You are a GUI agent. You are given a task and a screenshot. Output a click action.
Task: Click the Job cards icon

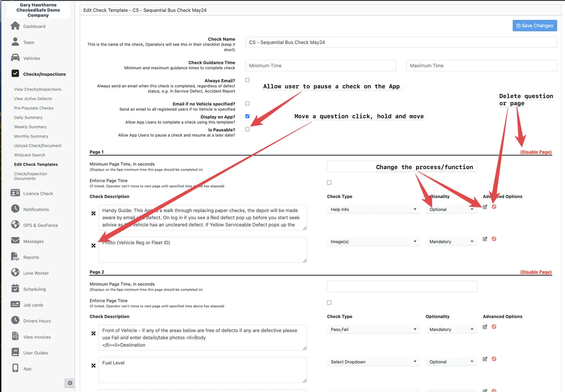15,304
